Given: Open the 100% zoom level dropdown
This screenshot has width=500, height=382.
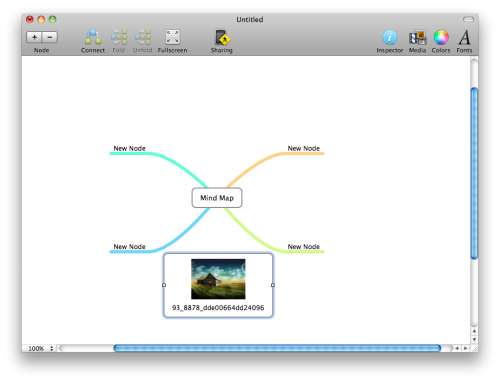Looking at the screenshot, I should pyautogui.click(x=41, y=348).
